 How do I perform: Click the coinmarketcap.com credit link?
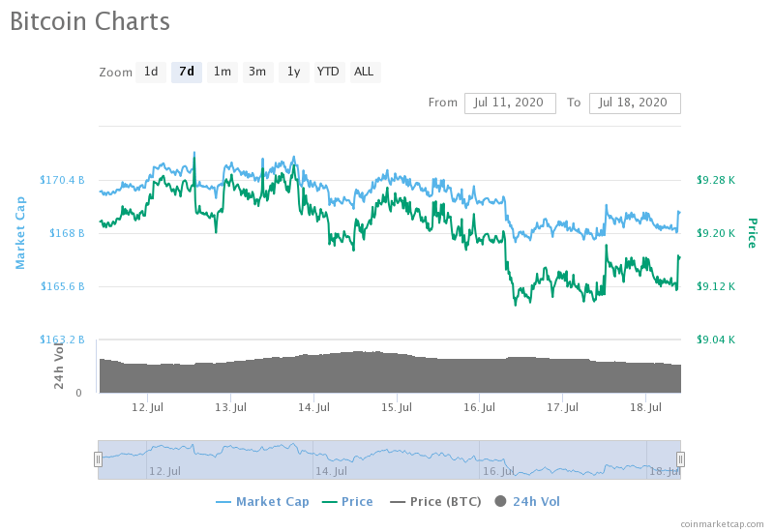point(722,524)
